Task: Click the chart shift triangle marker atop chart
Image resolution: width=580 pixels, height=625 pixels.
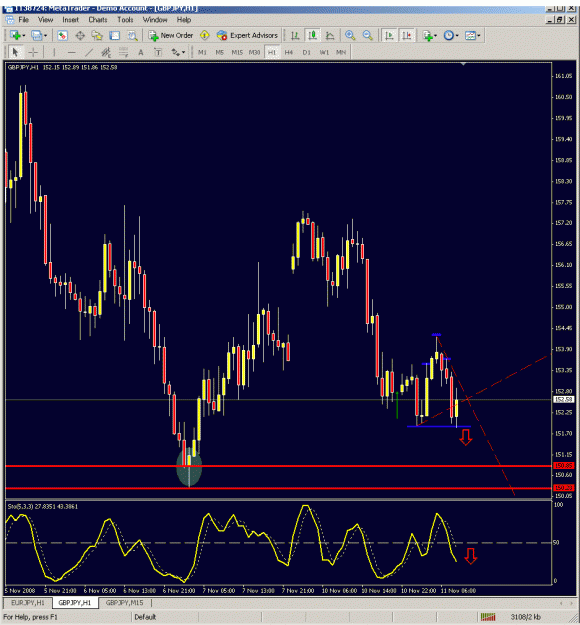Action: pos(463,63)
